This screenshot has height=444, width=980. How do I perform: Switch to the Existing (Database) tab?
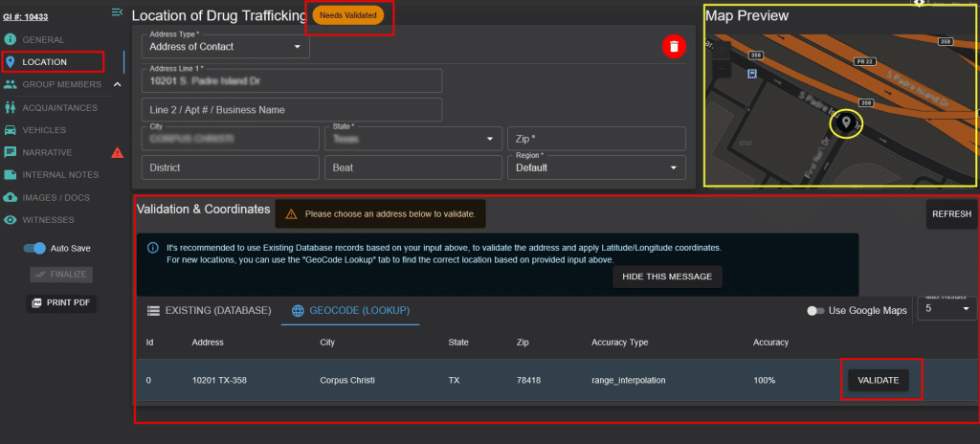click(x=209, y=310)
